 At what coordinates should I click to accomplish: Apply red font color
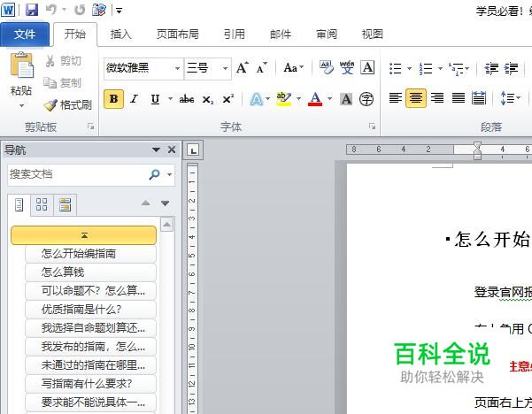(315, 99)
